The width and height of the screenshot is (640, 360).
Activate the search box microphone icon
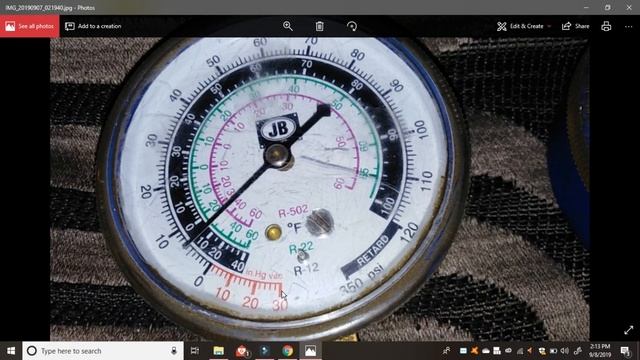(x=174, y=351)
